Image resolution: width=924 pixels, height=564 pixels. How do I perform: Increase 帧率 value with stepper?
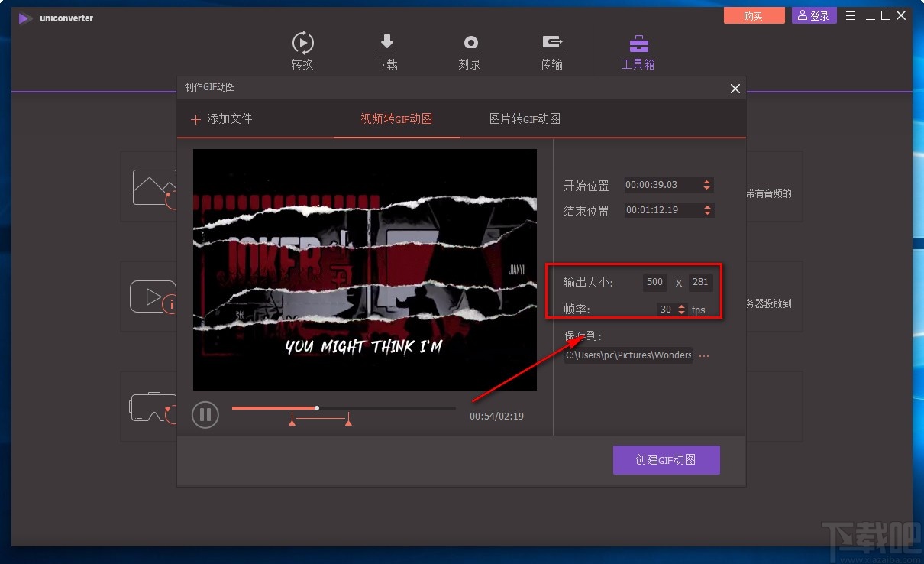click(x=683, y=306)
